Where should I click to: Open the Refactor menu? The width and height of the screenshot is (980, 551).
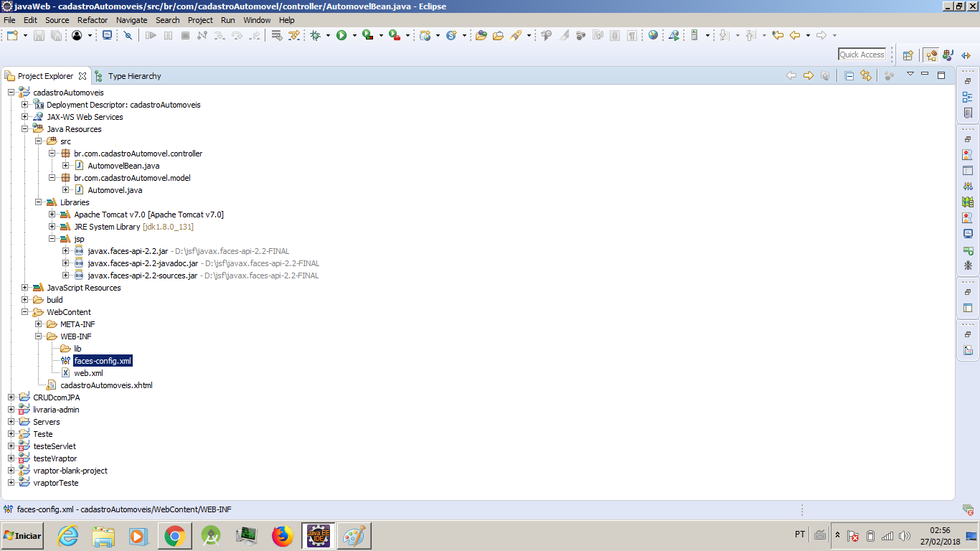coord(93,20)
